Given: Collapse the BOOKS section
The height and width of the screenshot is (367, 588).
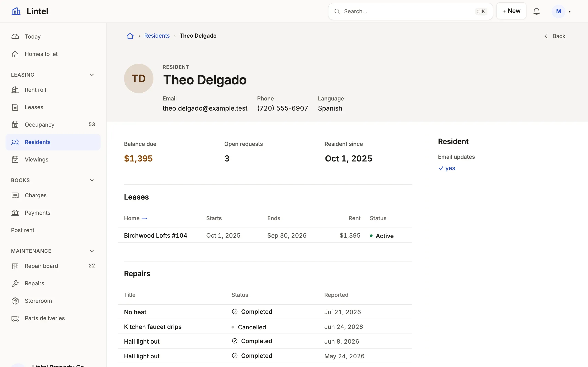Looking at the screenshot, I should 92,180.
